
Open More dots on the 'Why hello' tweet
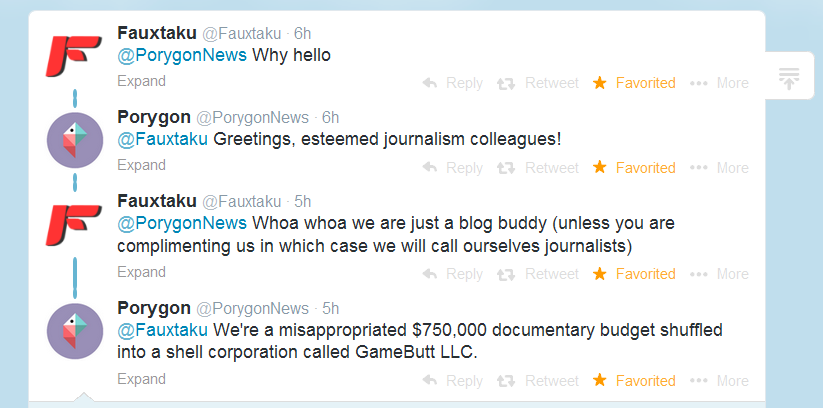point(719,83)
